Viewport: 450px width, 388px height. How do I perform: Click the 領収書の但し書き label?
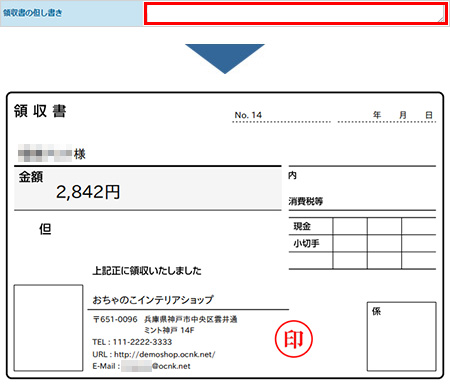click(32, 13)
